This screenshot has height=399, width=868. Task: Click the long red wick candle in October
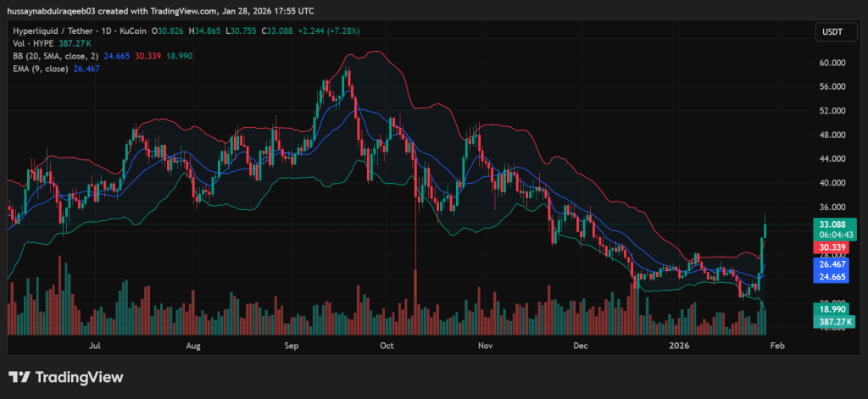click(x=415, y=254)
